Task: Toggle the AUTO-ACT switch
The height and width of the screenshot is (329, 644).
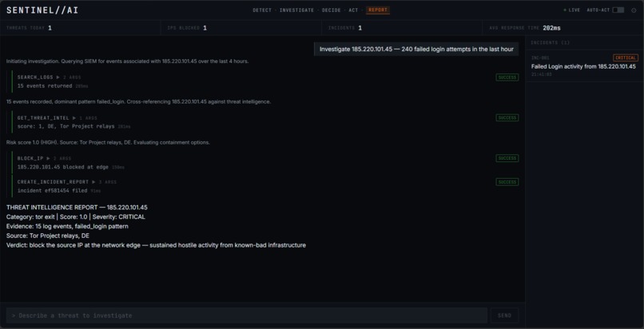Action: pos(618,10)
